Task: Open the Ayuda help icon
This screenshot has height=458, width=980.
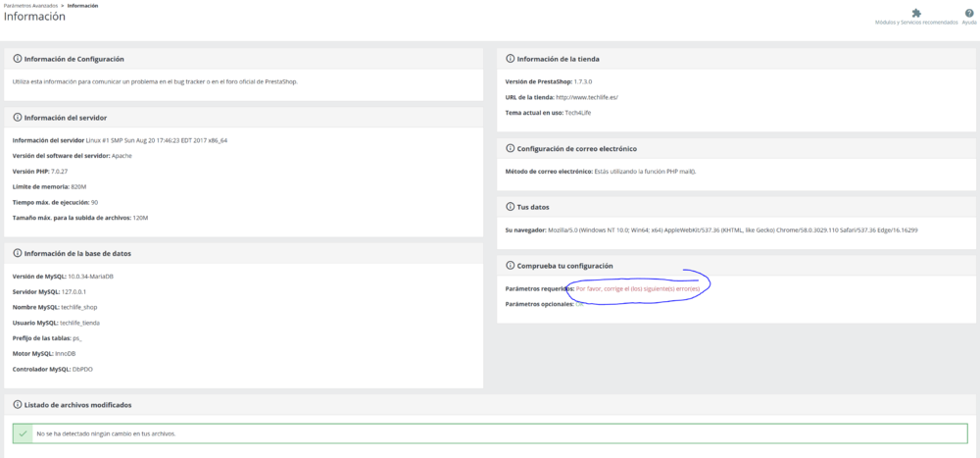Action: (969, 13)
